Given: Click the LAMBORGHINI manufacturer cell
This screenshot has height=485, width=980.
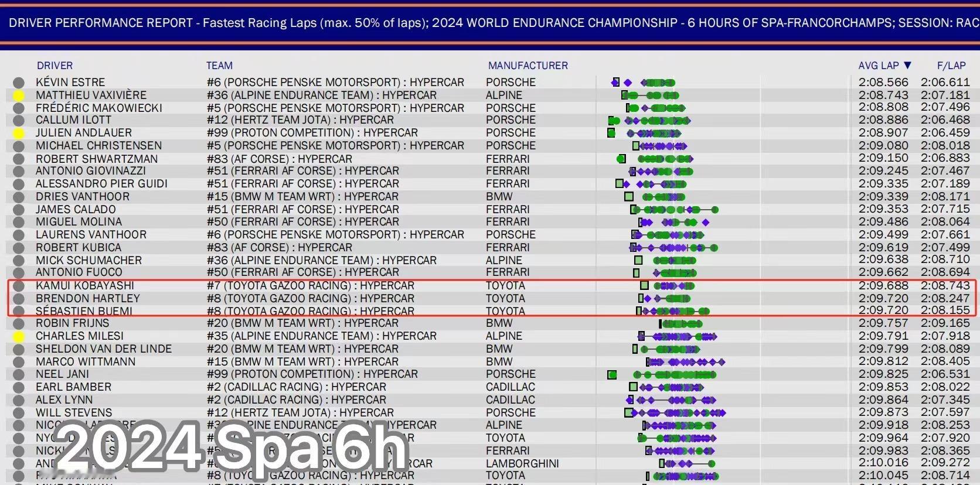Looking at the screenshot, I should 522,464.
